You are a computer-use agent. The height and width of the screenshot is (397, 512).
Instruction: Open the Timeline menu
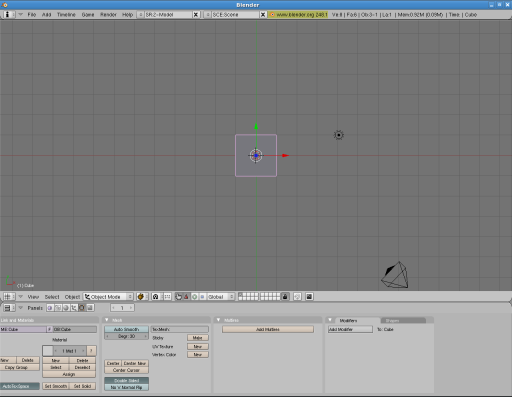[66, 15]
